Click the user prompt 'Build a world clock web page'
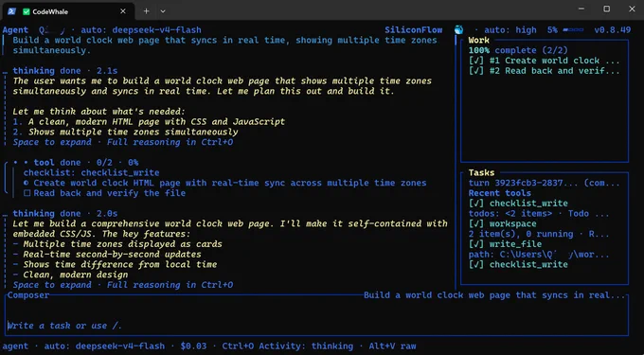The width and height of the screenshot is (644, 355). [x=224, y=45]
